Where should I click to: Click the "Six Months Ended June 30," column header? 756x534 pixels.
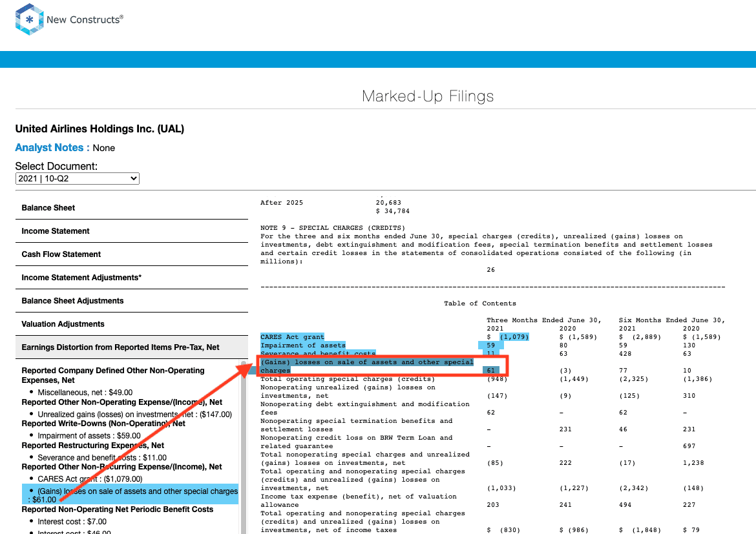pyautogui.click(x=672, y=320)
